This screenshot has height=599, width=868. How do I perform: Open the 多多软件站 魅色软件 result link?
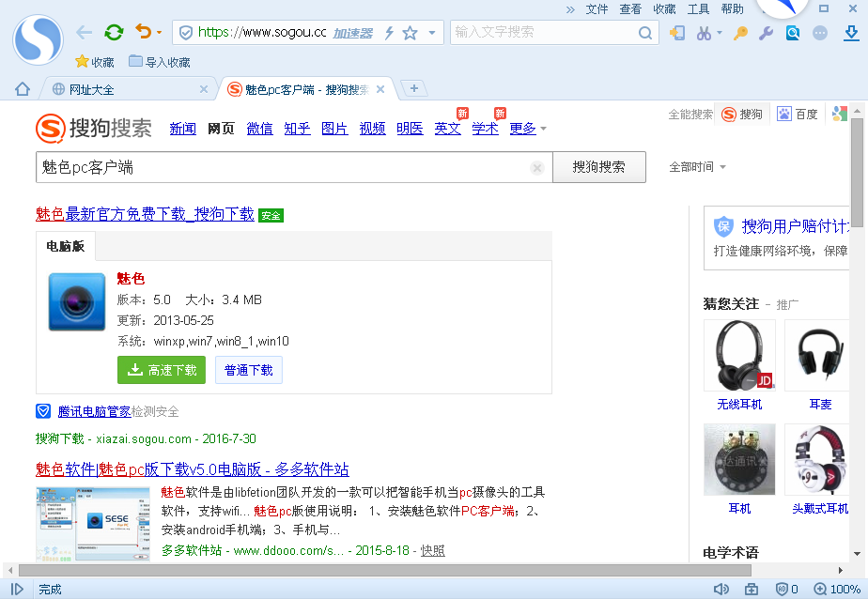pos(192,469)
